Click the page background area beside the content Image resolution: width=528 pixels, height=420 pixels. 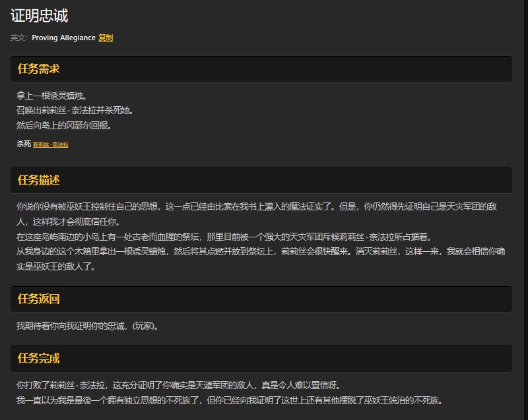[x=521, y=198]
